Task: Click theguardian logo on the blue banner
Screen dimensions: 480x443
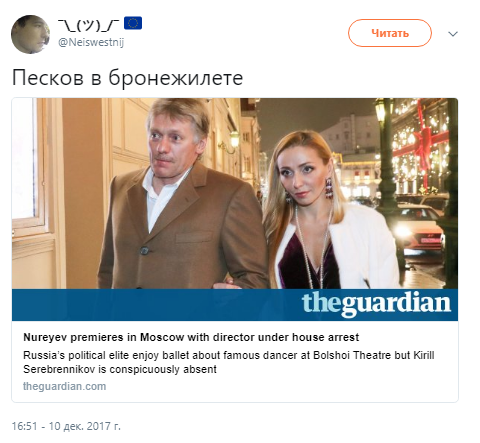Action: tap(376, 303)
